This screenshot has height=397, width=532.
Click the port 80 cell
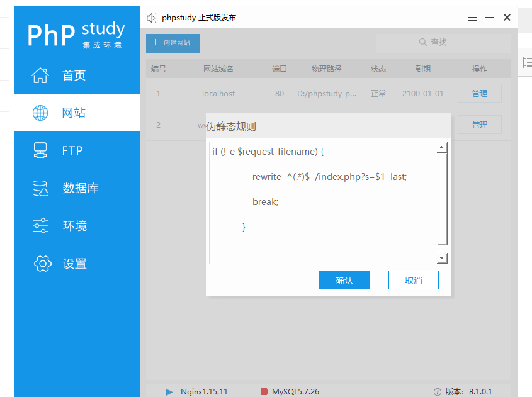[x=280, y=94]
